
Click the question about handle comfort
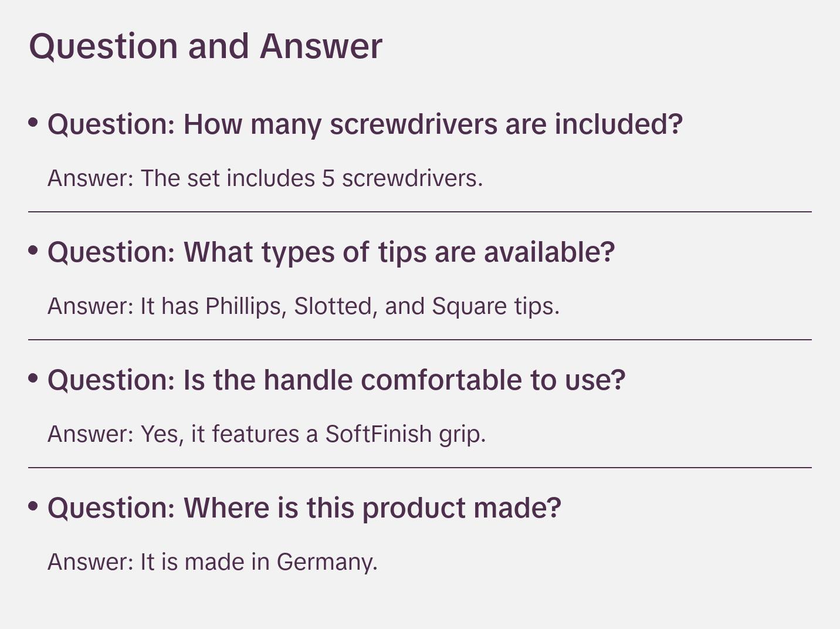click(336, 380)
